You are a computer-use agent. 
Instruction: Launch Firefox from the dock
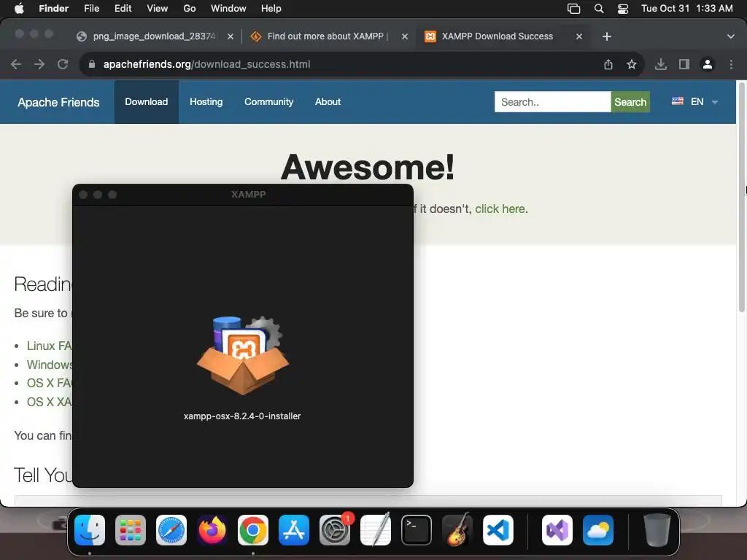click(x=212, y=530)
